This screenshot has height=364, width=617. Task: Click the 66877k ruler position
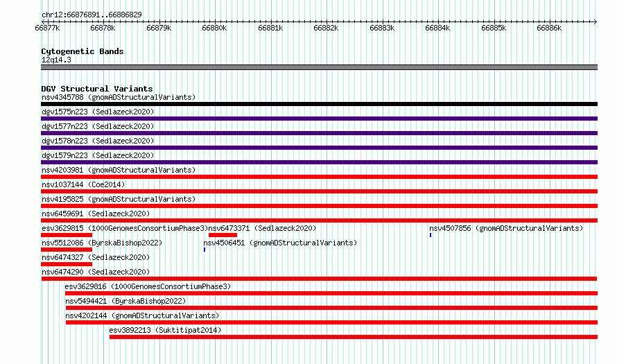tap(47, 28)
